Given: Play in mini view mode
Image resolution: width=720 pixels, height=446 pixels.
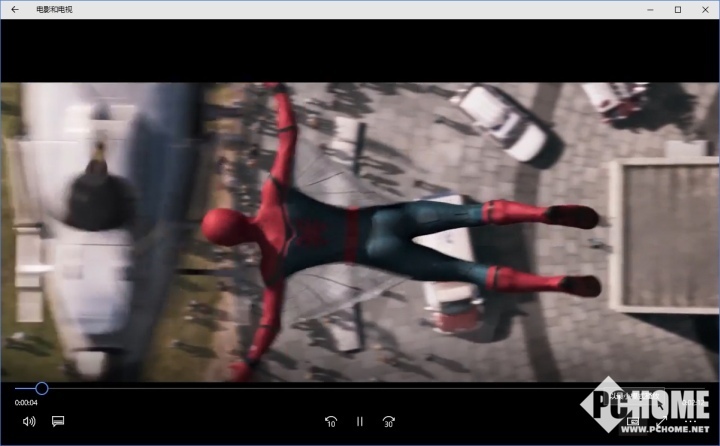Looking at the screenshot, I should coord(632,422).
